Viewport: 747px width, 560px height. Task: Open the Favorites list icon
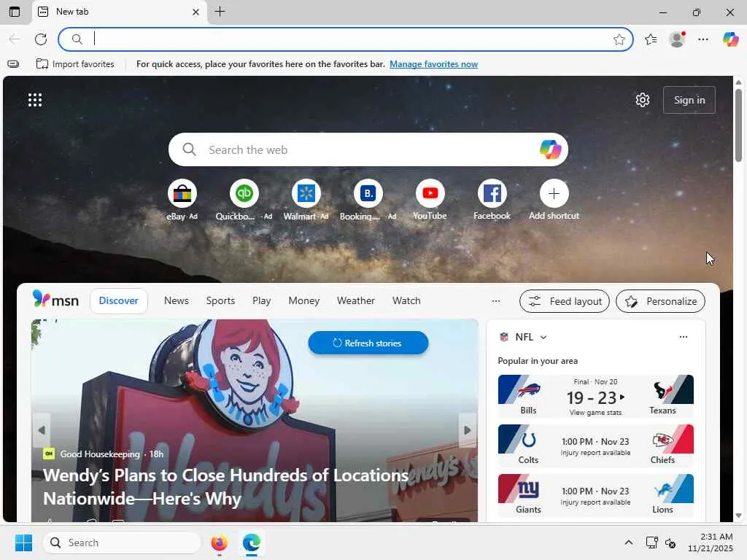[x=651, y=39]
